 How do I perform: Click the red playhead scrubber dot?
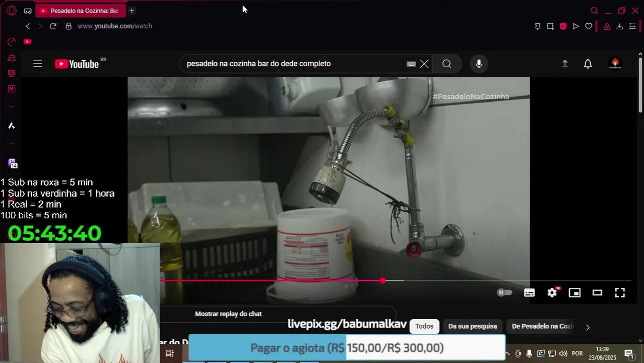point(383,280)
